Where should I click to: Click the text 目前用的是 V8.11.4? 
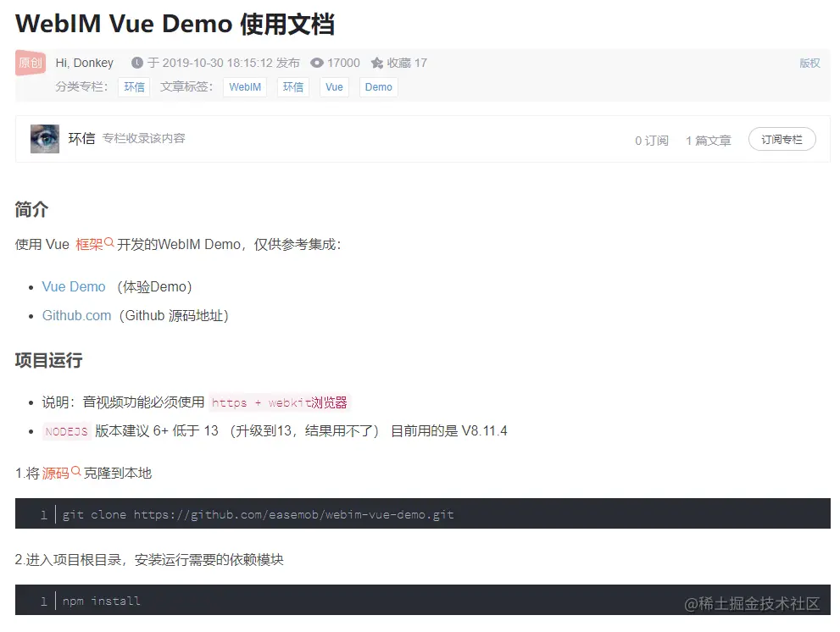click(x=449, y=430)
